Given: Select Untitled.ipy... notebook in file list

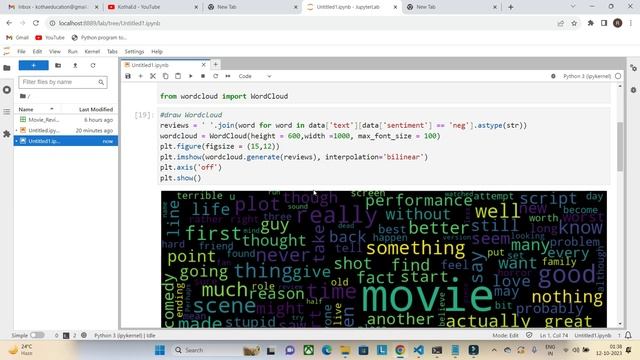Looking at the screenshot, I should point(66,130).
